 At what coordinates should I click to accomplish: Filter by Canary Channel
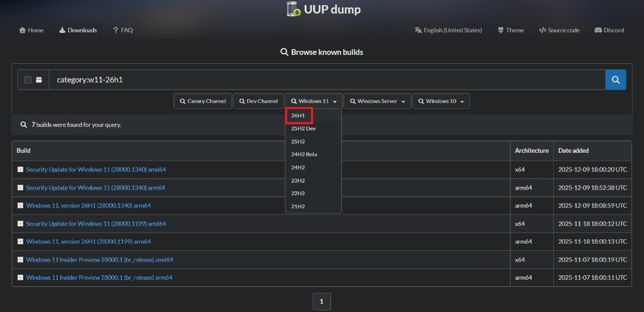(202, 101)
